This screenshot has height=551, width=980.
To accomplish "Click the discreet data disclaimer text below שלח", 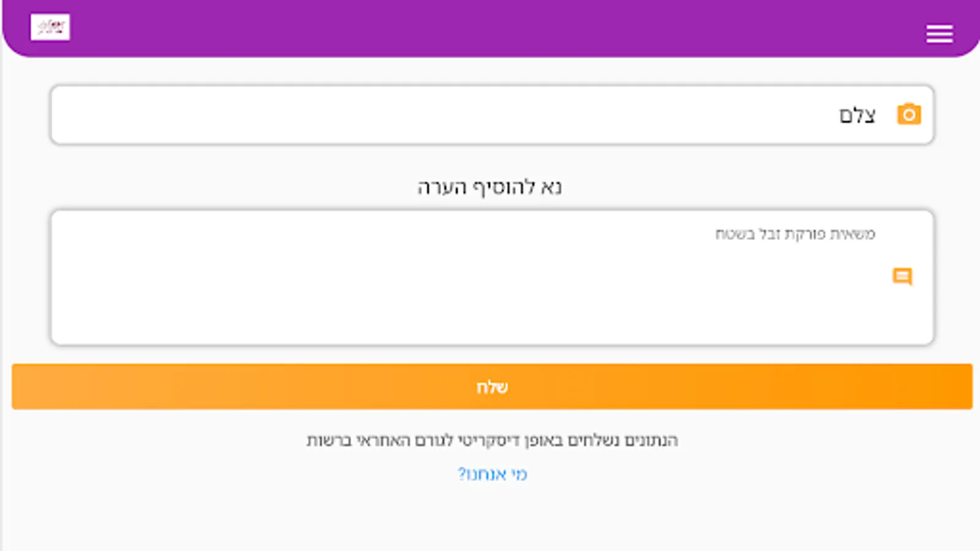I will point(492,440).
